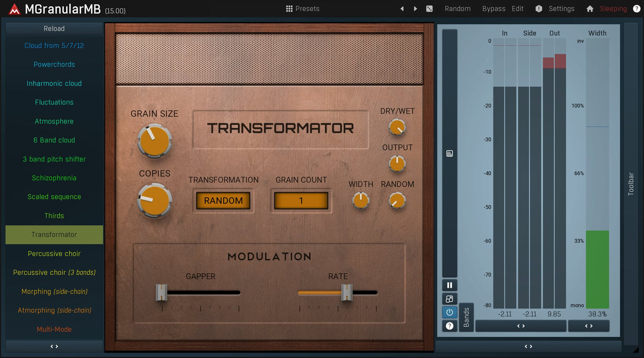
Task: Click the previous preset arrow
Action: [402, 9]
